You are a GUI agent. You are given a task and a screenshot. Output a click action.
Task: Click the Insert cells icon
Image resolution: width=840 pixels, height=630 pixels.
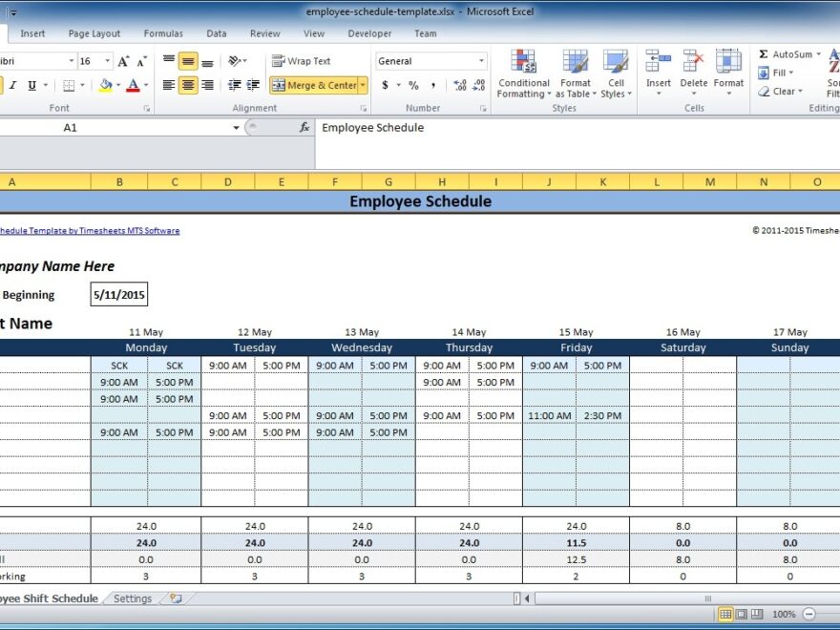[658, 63]
